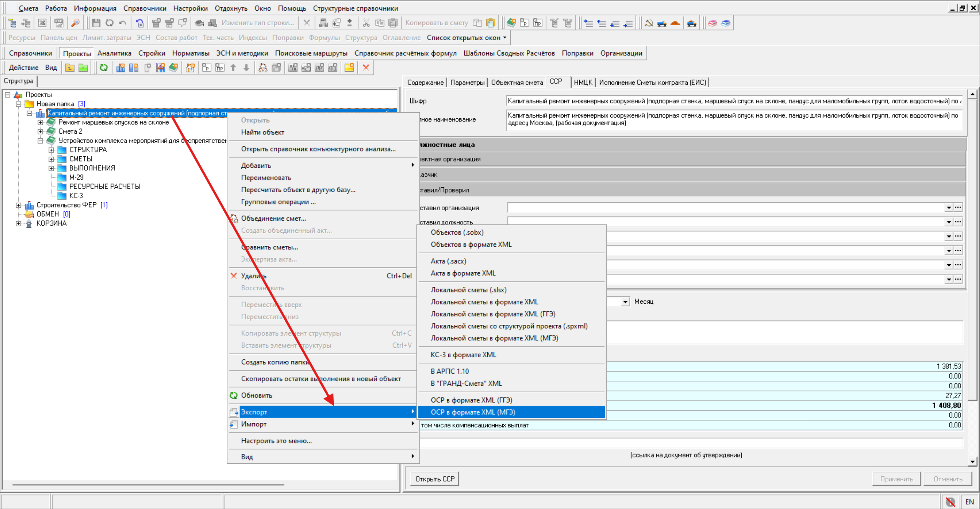Click the PDF export icon in top toolbar
Screen dimensions: 980x509
point(59,23)
